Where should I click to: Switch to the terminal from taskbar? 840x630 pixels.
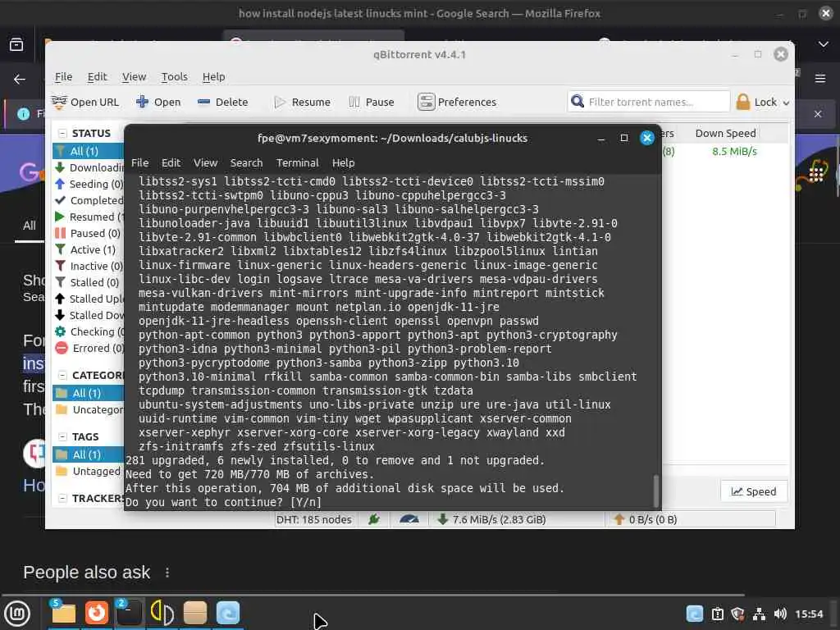[129, 613]
